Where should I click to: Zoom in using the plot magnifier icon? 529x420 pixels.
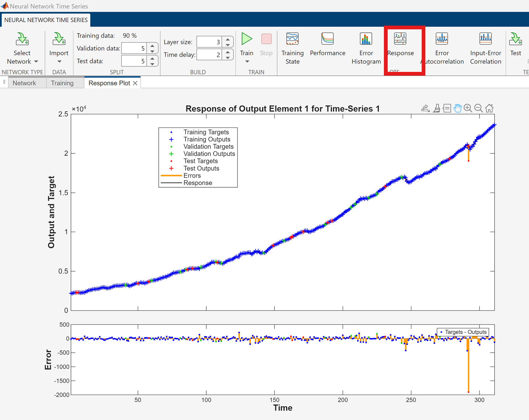click(468, 108)
